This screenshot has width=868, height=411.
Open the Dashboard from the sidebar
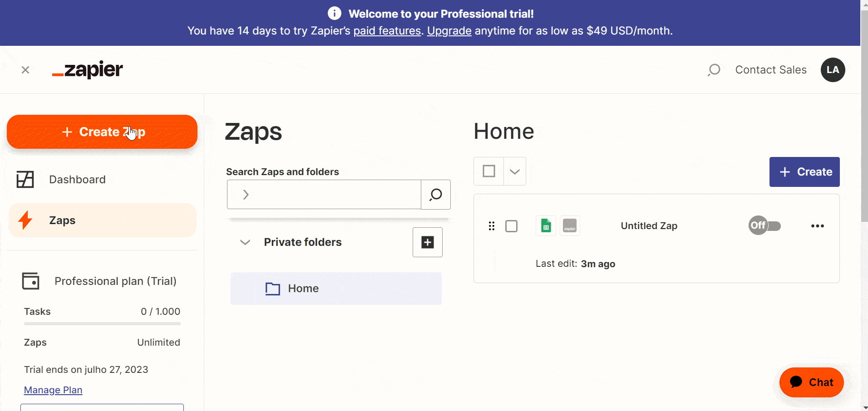pyautogui.click(x=77, y=179)
